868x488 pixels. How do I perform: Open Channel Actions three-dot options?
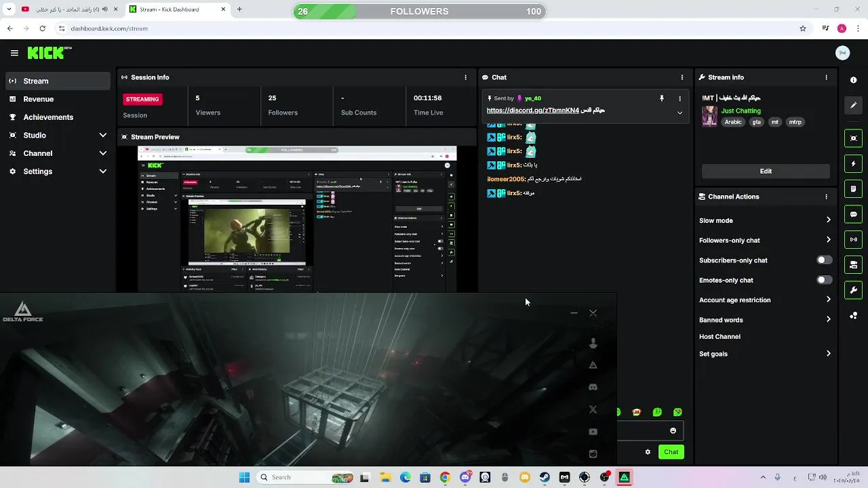[826, 197]
